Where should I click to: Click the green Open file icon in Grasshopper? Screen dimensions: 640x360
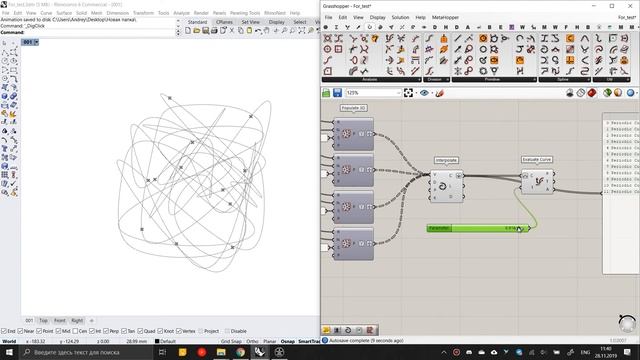pos(326,93)
